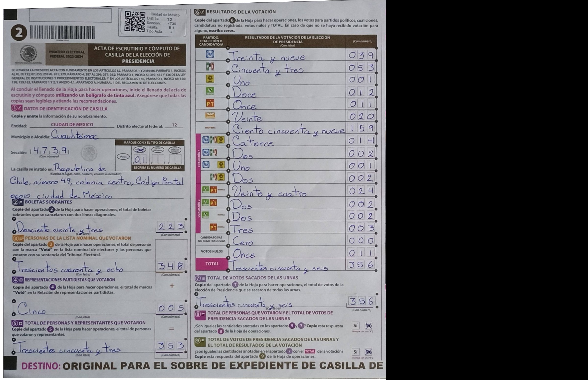The image size is (588, 380).
Task: Click the VOTOS NULOS label cell
Action: click(x=211, y=251)
